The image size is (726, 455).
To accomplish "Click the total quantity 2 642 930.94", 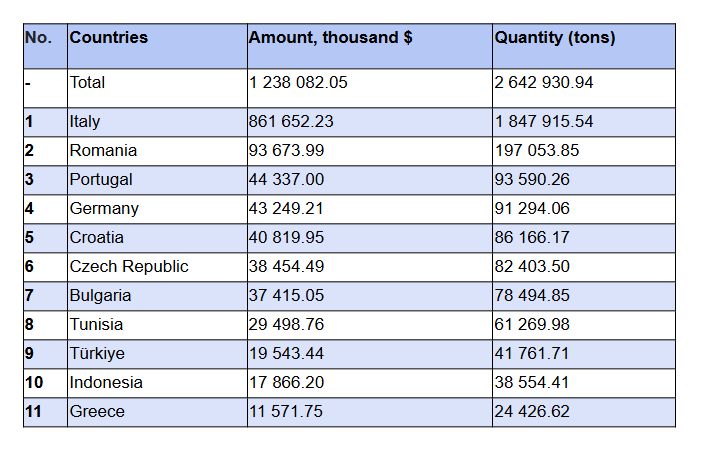I will pos(544,83).
